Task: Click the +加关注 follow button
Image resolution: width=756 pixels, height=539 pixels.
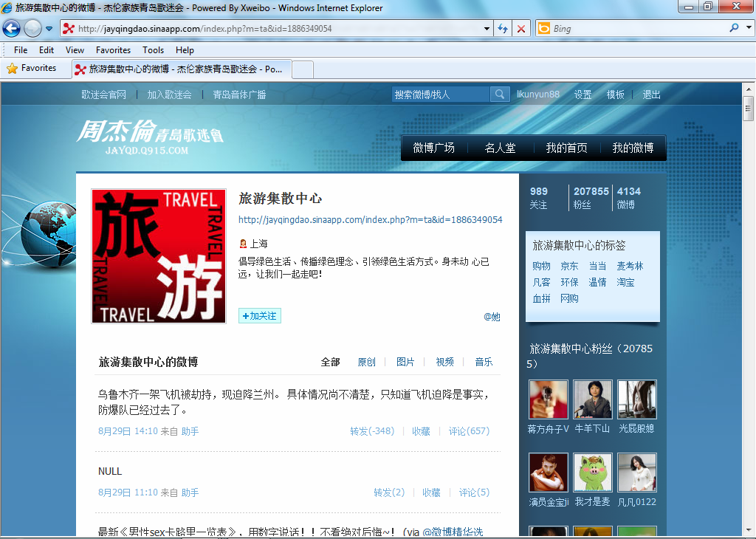Action: [260, 316]
